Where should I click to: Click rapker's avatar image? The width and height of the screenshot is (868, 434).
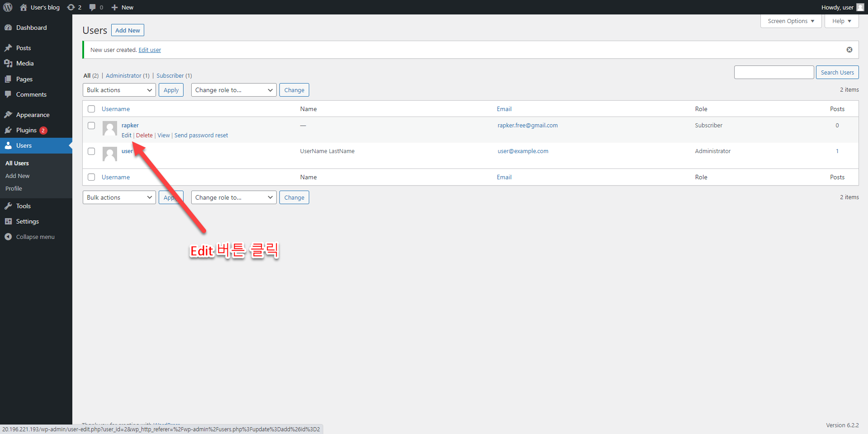tap(110, 128)
